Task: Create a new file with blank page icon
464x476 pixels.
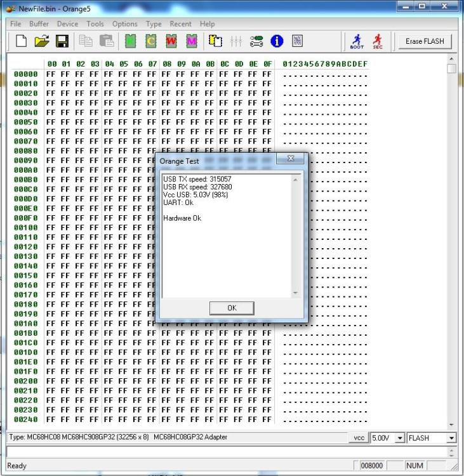Action: click(x=21, y=41)
